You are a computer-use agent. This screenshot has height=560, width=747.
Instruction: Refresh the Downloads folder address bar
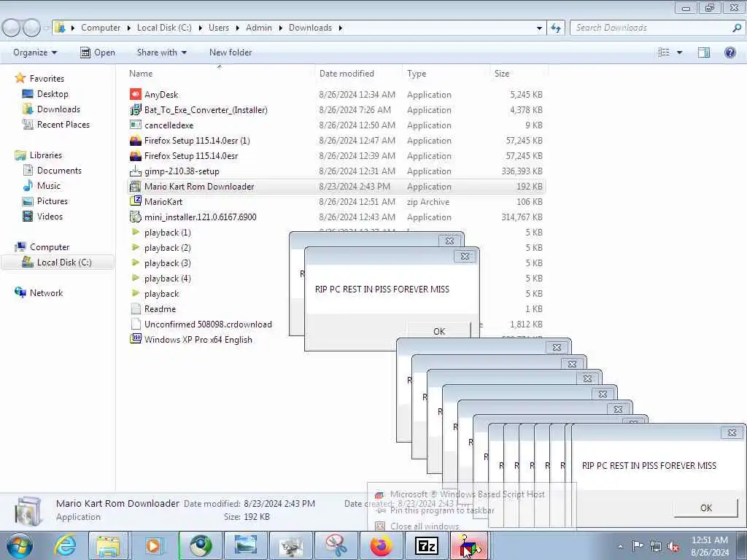point(555,28)
